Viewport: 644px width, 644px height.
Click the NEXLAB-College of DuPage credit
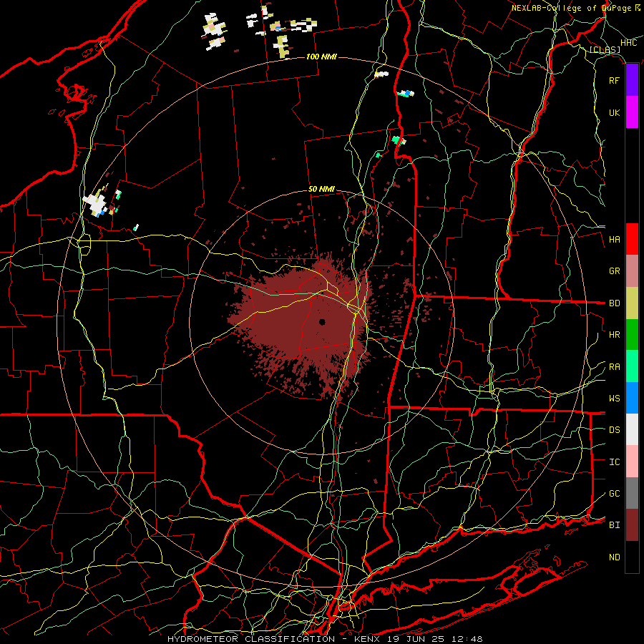tap(571, 8)
